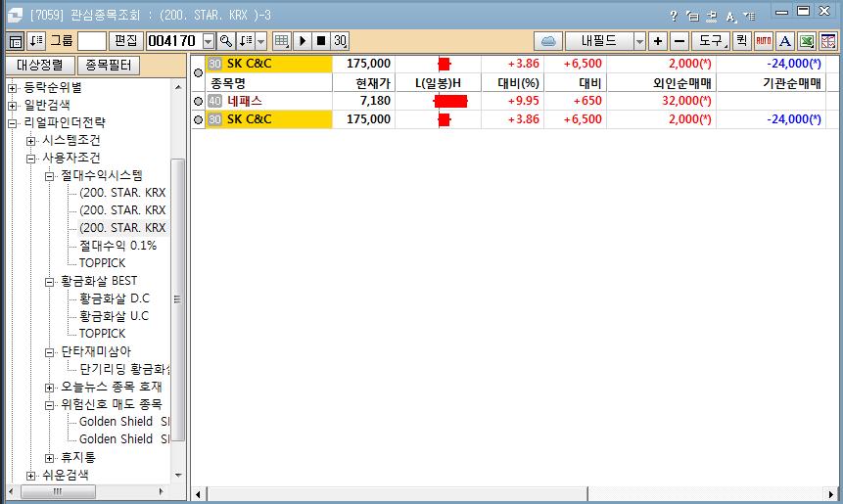Image resolution: width=843 pixels, height=504 pixels.
Task: Select the 절대수익 0.1% tree item
Action: point(117,246)
